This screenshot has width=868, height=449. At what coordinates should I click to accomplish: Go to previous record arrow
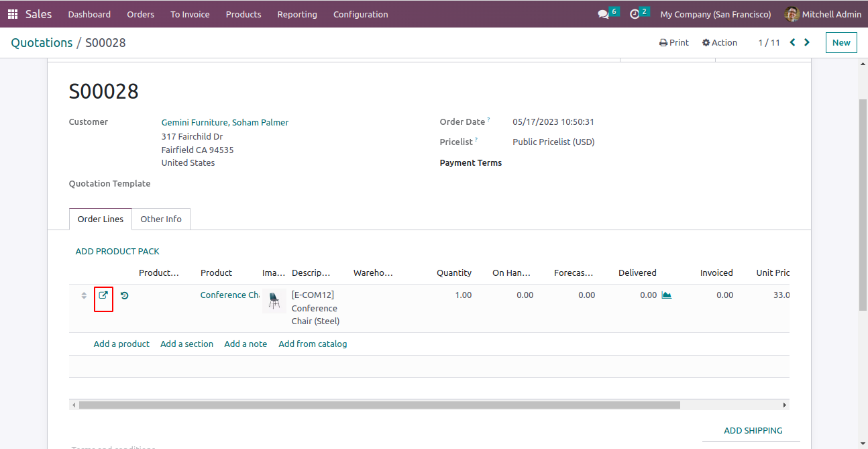(792, 42)
